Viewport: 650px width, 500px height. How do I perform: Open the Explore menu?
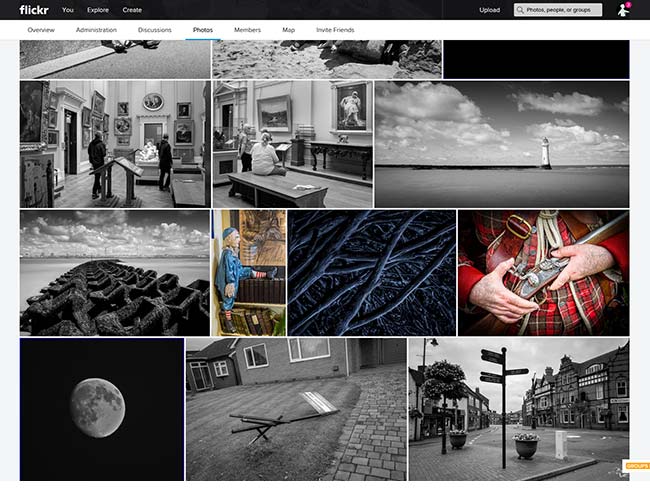coord(98,10)
